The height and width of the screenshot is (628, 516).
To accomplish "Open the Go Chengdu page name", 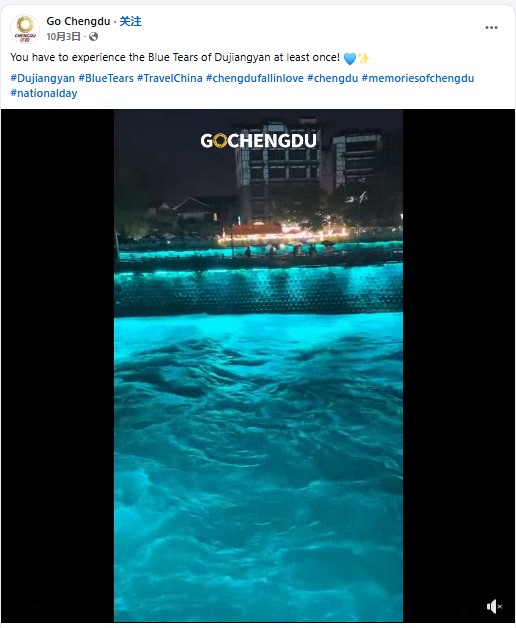I will 78,21.
